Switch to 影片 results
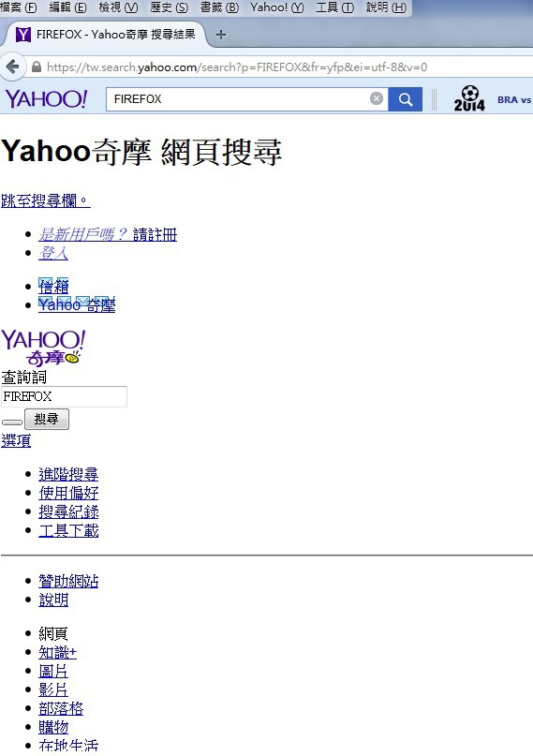The height and width of the screenshot is (756, 533). pyautogui.click(x=53, y=689)
